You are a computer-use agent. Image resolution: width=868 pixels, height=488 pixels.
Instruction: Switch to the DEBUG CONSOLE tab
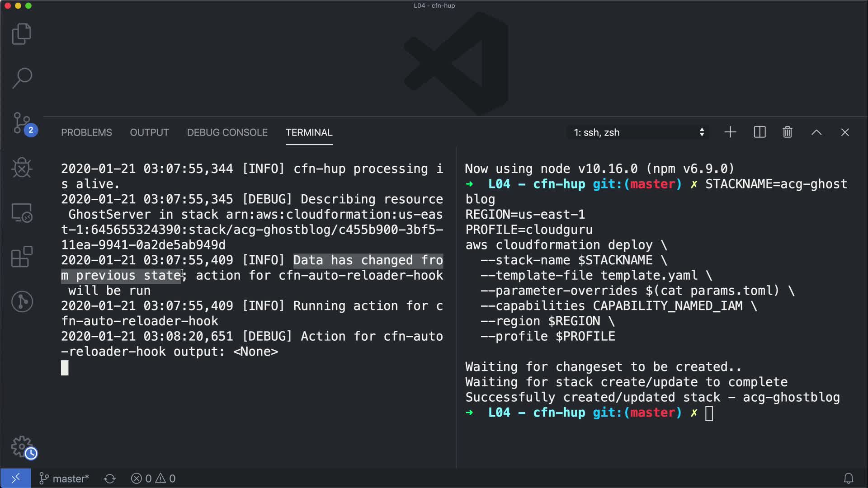[x=227, y=132]
